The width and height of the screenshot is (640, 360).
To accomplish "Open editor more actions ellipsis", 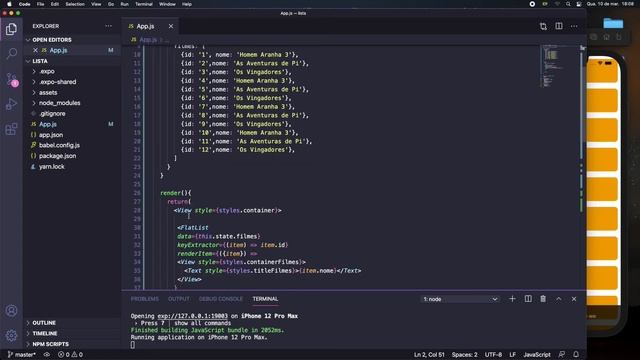I will coord(574,26).
